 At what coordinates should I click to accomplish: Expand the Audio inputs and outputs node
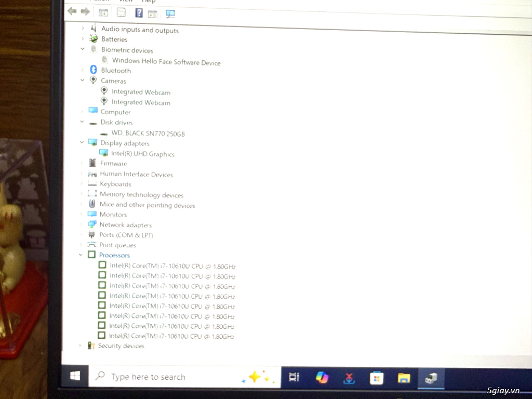click(83, 28)
